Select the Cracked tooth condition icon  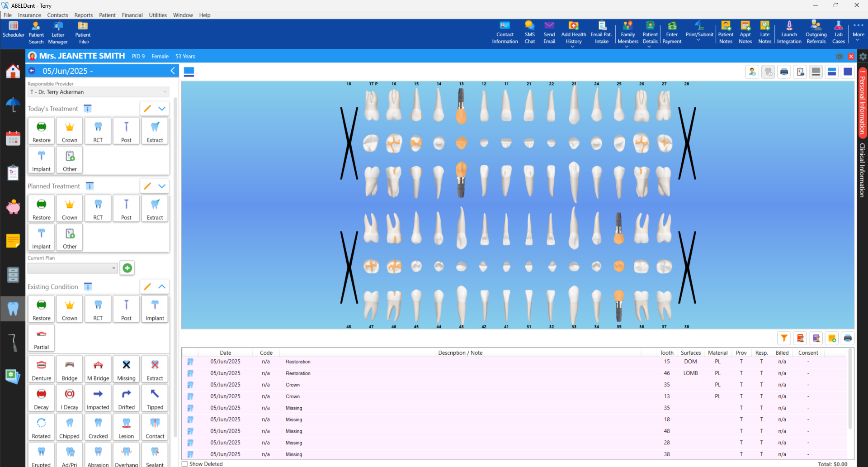pos(98,427)
